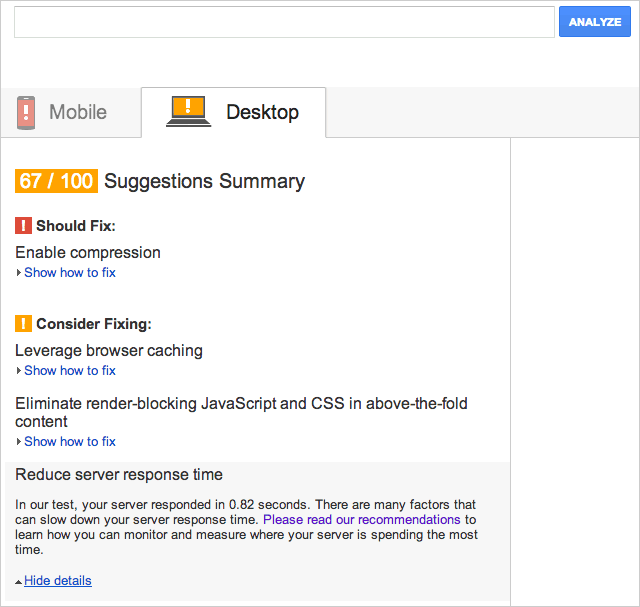Show how to fix render-blocking JavaScript and CSS
This screenshot has height=607, width=640.
[x=70, y=441]
